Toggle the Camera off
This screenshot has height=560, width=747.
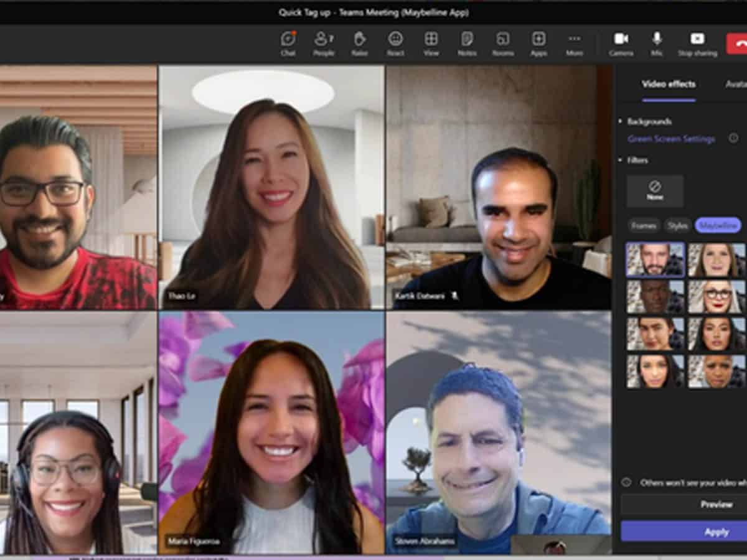[x=621, y=42]
